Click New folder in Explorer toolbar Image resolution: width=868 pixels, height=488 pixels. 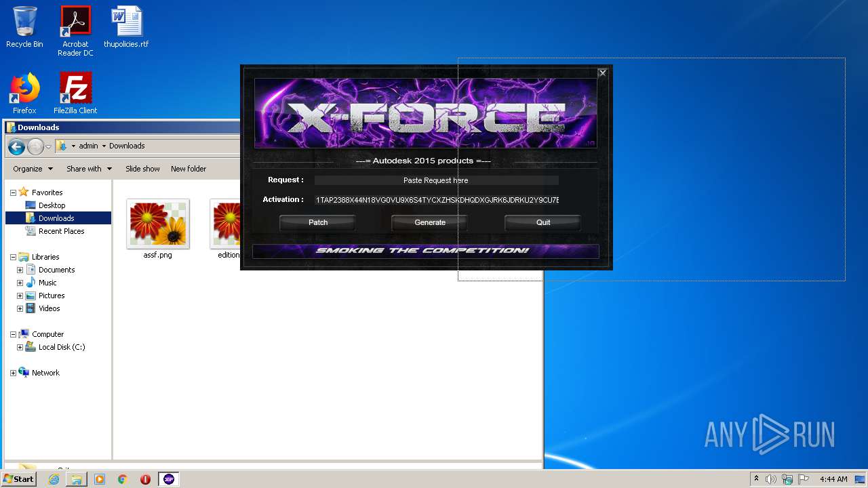tap(189, 169)
